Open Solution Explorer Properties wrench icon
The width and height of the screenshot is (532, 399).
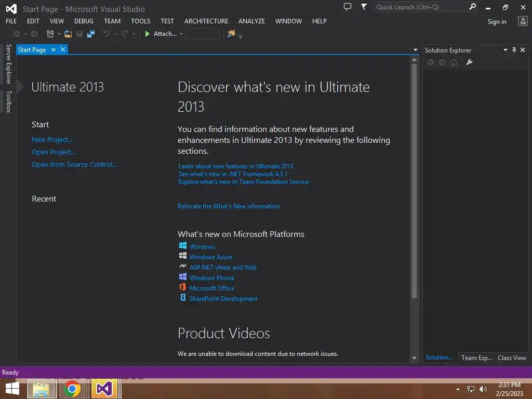pos(469,62)
